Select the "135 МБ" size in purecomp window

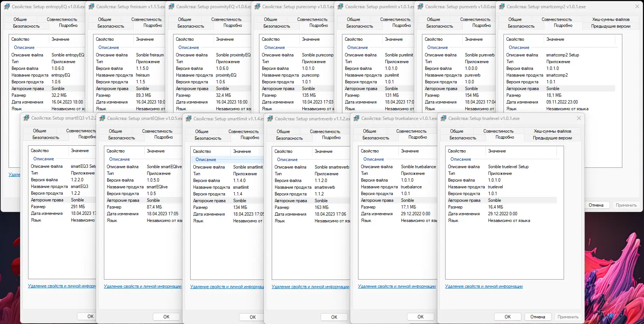coord(309,95)
